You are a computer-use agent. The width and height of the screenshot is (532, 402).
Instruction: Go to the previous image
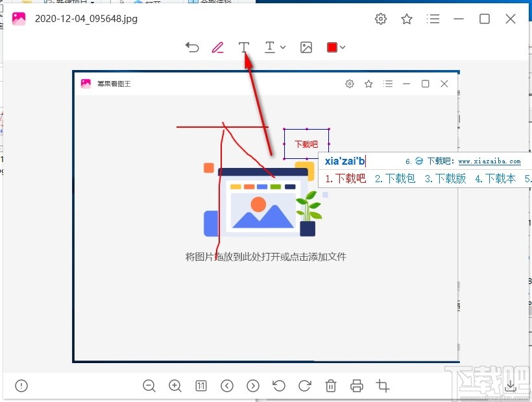(227, 386)
